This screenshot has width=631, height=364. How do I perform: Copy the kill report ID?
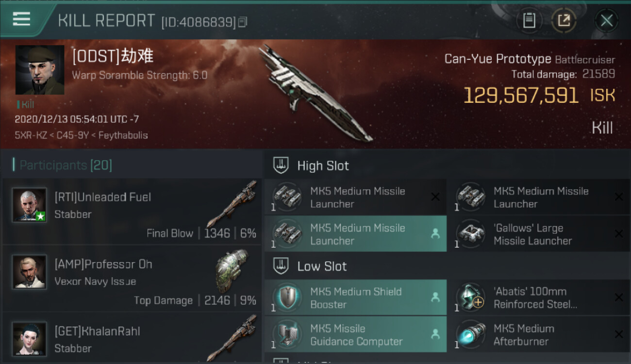click(243, 22)
